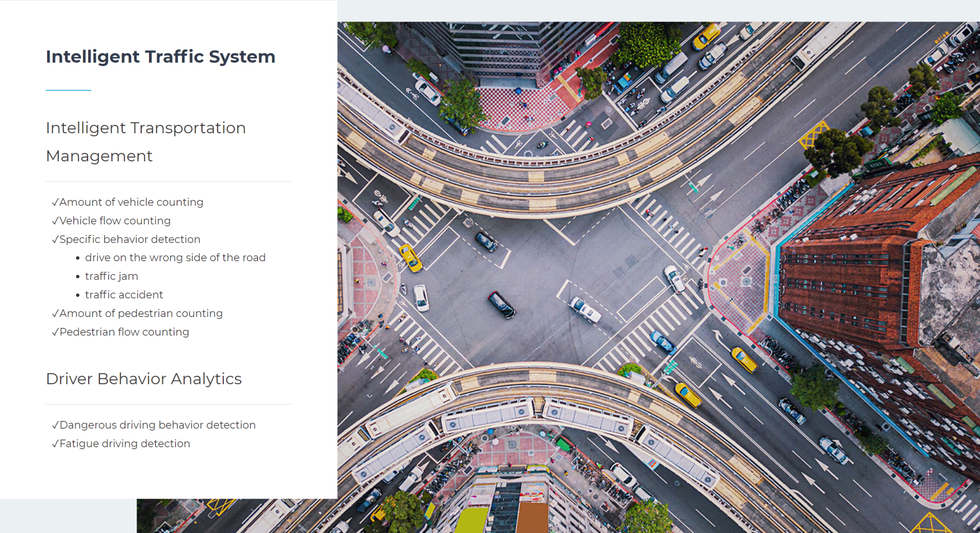Click 'Specific behavior detection' item
Viewport: 980px width, 533px height.
click(126, 239)
